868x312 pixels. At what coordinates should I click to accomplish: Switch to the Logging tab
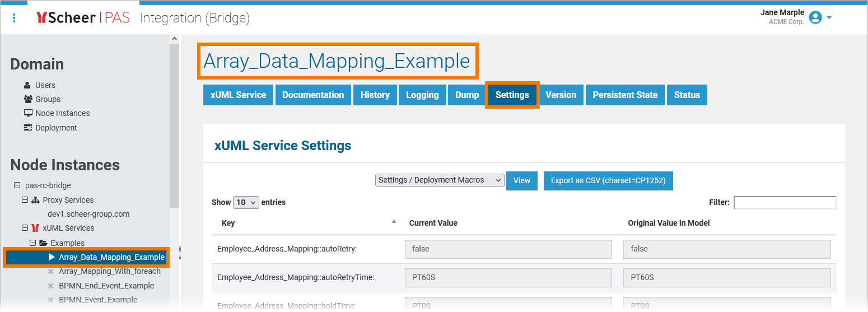coord(422,95)
